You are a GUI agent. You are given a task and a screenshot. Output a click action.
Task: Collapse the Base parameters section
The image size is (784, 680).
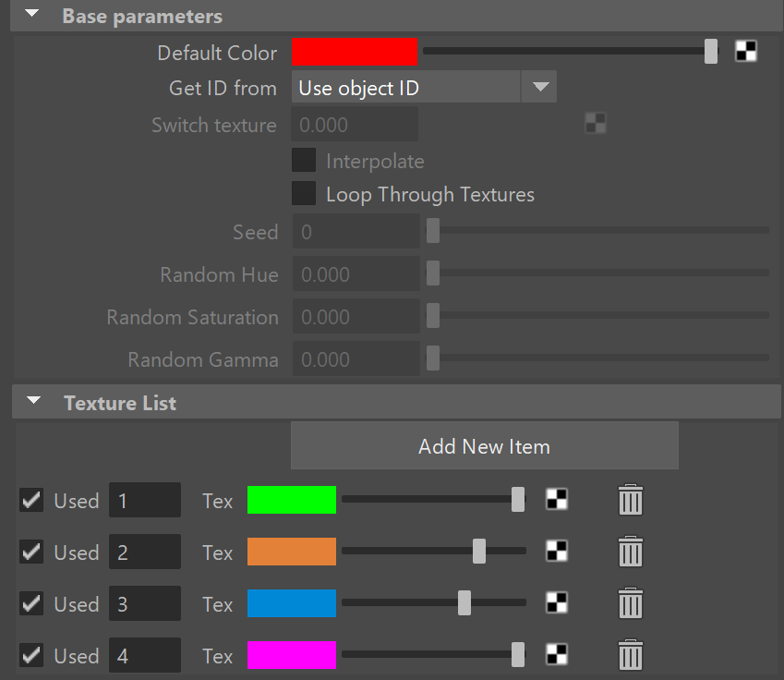(32, 14)
